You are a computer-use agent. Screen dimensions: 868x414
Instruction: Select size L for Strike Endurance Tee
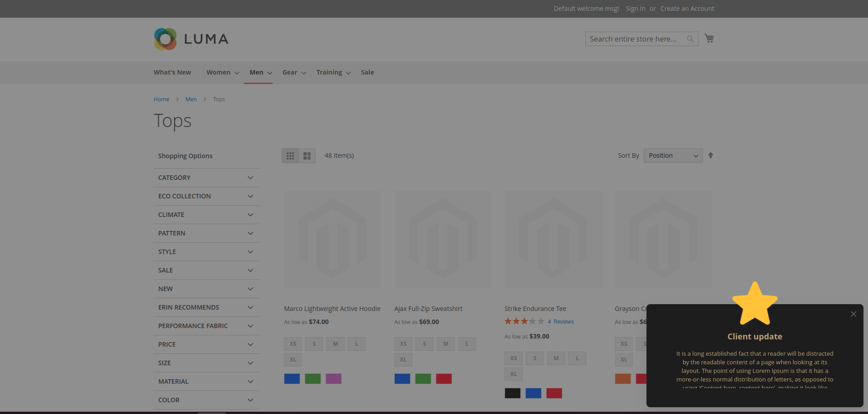tap(577, 358)
